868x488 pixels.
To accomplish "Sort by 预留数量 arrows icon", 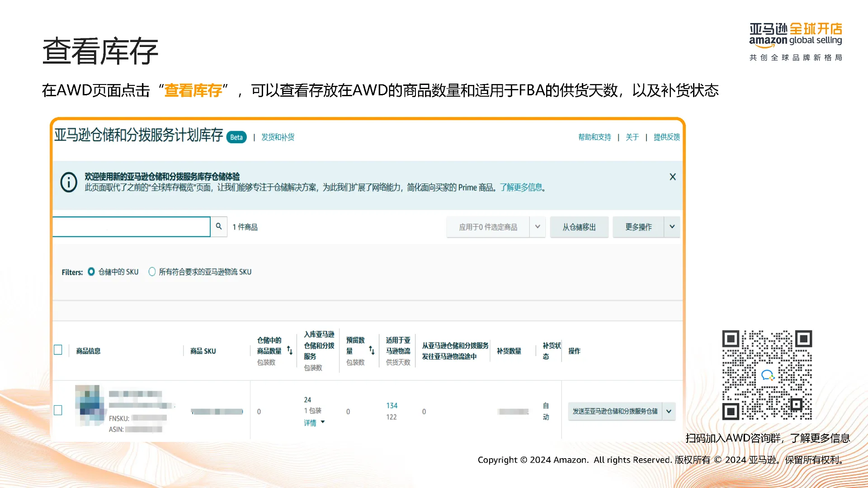I will click(x=372, y=351).
